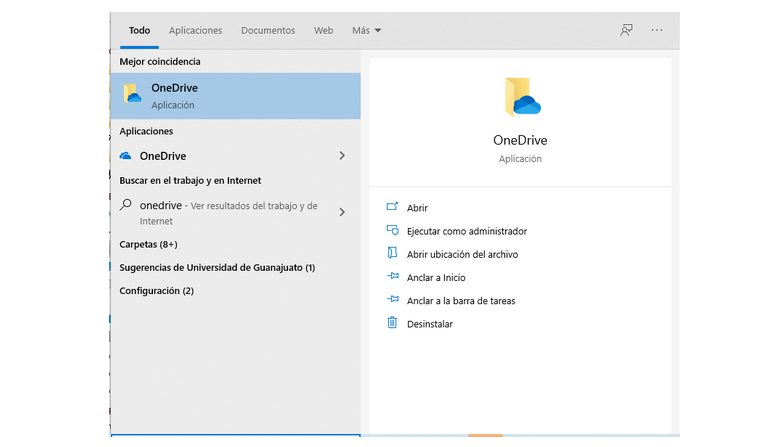Screen dimensions: 769x447
Task: Click the pin icon beside Anclar a Inicio
Action: click(x=392, y=276)
